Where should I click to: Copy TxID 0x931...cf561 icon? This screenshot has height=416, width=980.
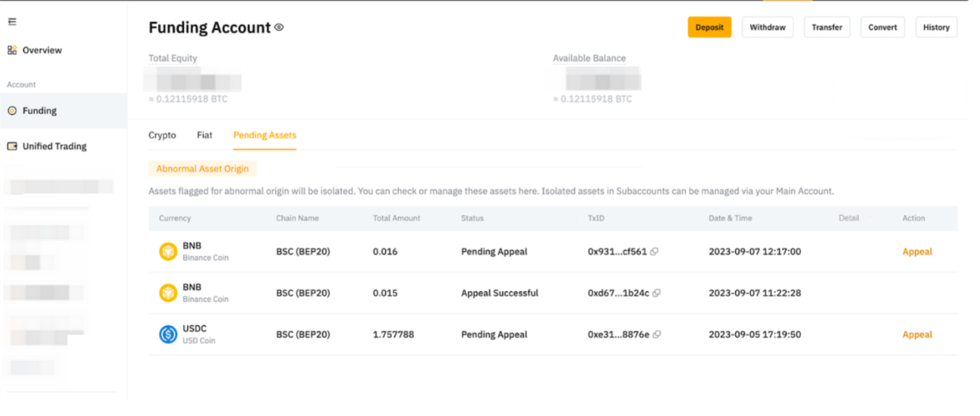click(654, 251)
